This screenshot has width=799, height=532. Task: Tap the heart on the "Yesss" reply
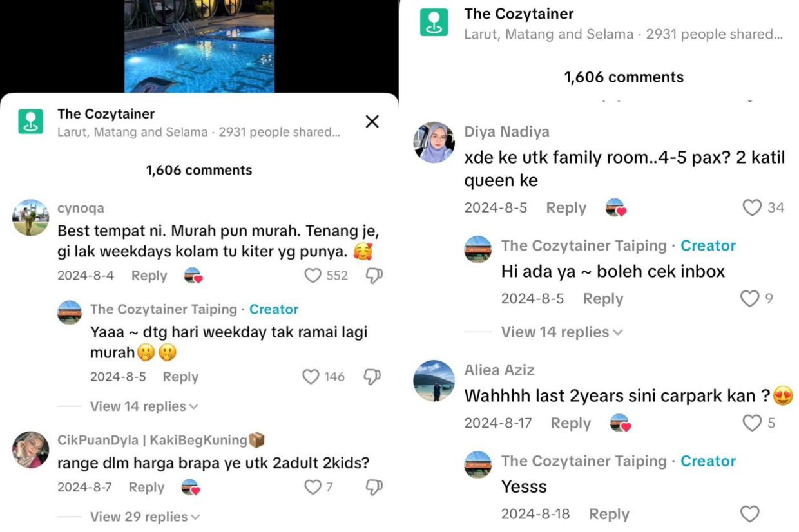point(750,513)
